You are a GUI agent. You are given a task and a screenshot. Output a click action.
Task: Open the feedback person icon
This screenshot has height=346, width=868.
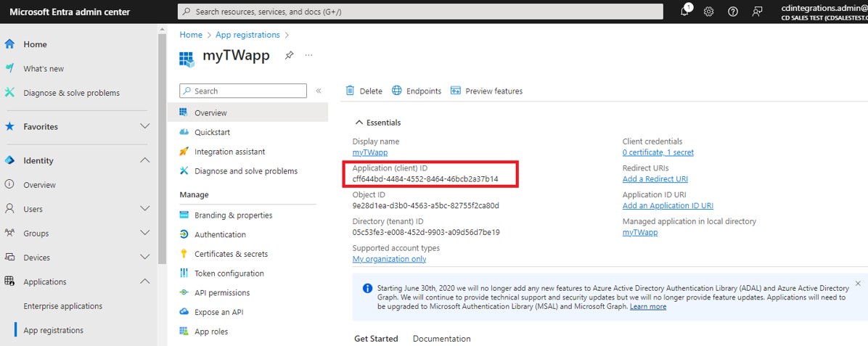[x=757, y=12]
